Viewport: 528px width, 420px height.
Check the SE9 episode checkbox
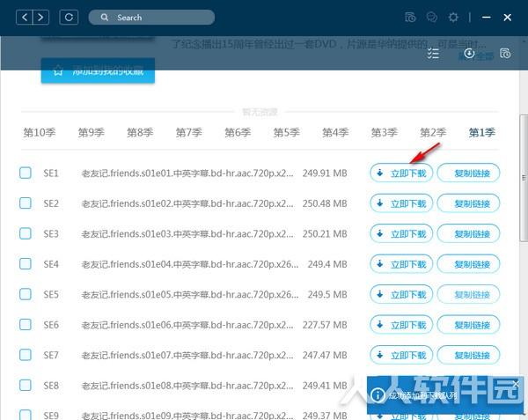tap(26, 415)
